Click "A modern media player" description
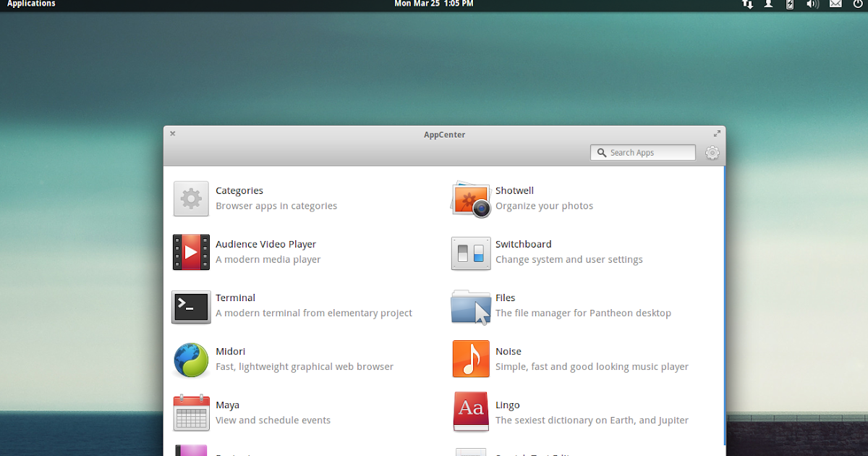Image resolution: width=868 pixels, height=456 pixels. pyautogui.click(x=268, y=260)
